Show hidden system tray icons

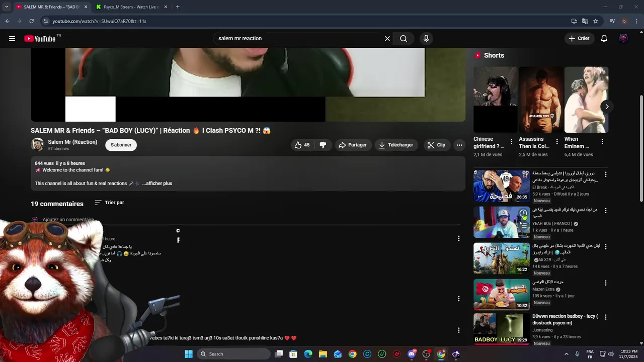pos(566,354)
